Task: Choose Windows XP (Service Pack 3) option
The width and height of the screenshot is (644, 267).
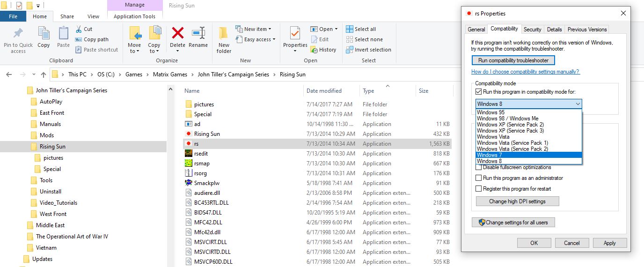Action: tap(528, 131)
